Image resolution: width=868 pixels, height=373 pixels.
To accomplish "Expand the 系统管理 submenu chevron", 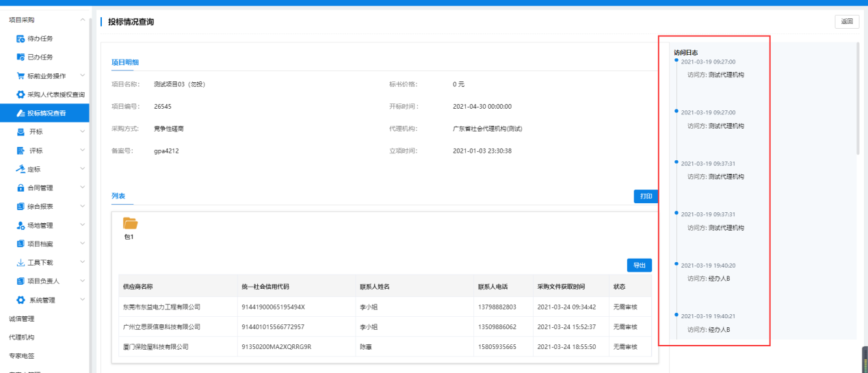I will pyautogui.click(x=83, y=300).
